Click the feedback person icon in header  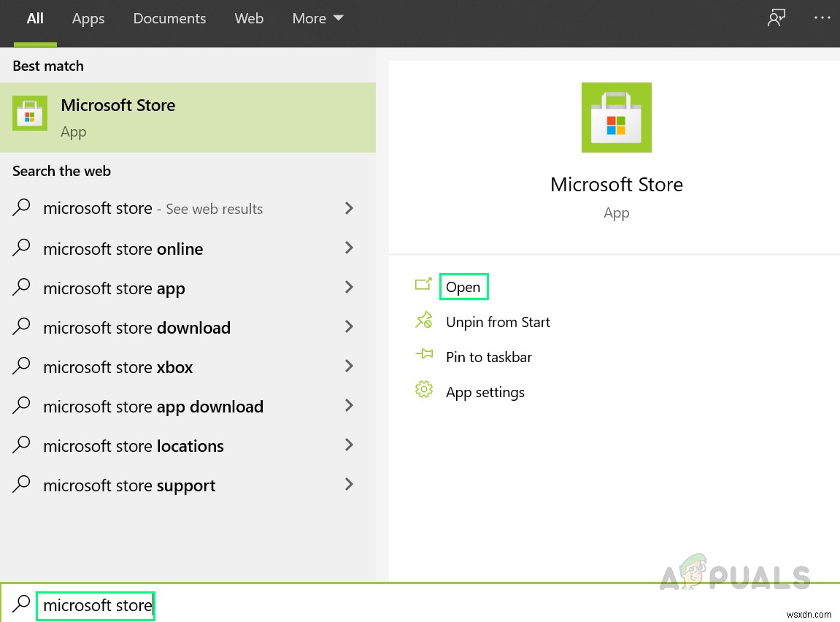pyautogui.click(x=777, y=18)
